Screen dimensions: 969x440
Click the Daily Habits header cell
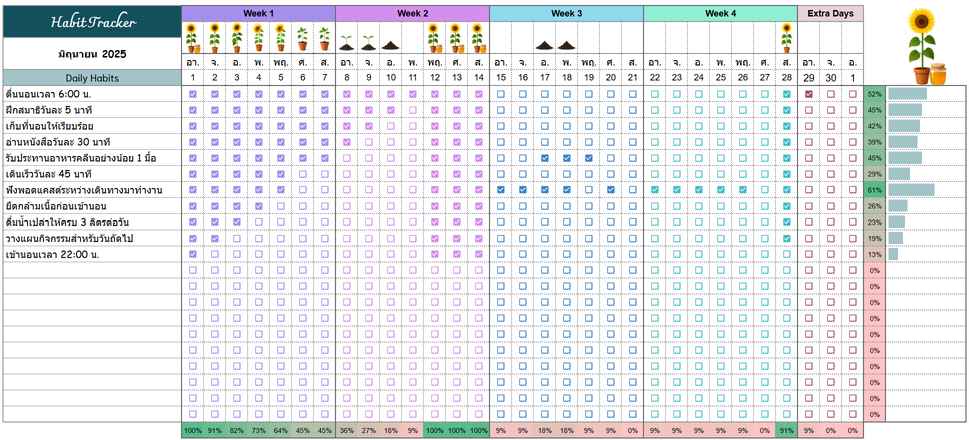[92, 78]
